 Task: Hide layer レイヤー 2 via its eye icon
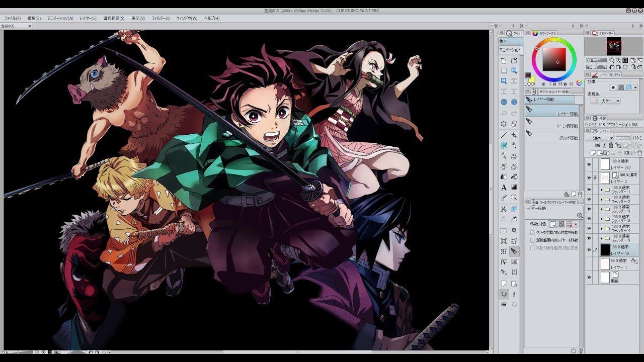click(x=589, y=177)
